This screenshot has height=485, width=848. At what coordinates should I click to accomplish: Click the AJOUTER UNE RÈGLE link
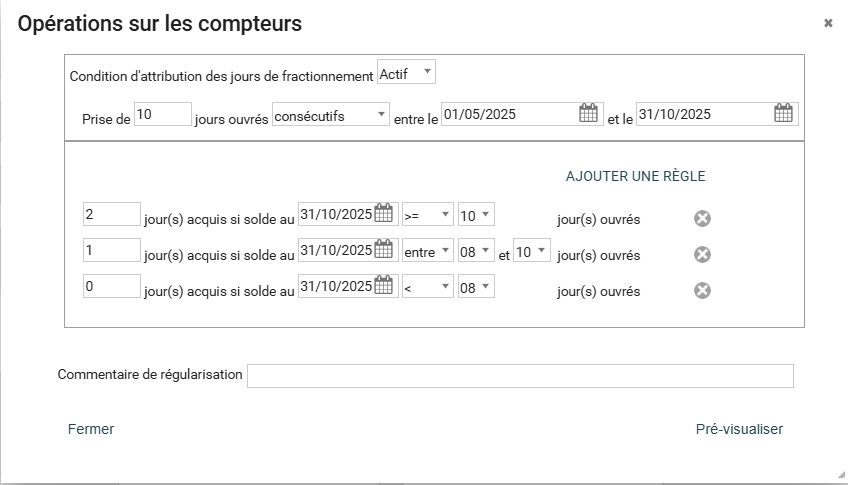pos(635,176)
